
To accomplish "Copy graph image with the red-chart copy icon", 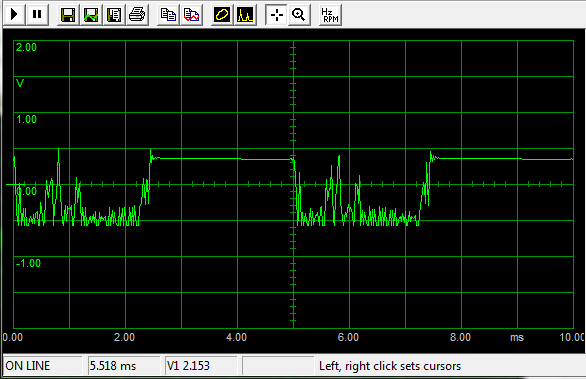I will (191, 15).
